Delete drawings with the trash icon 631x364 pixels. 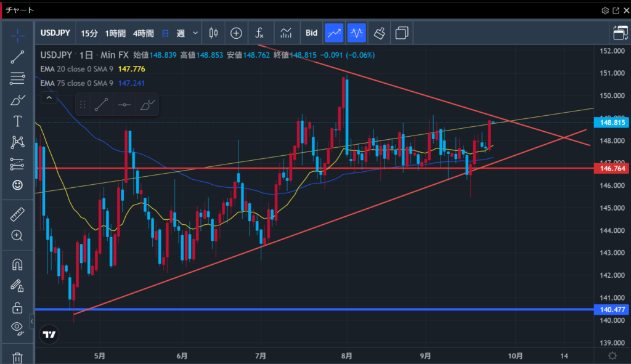[17, 357]
